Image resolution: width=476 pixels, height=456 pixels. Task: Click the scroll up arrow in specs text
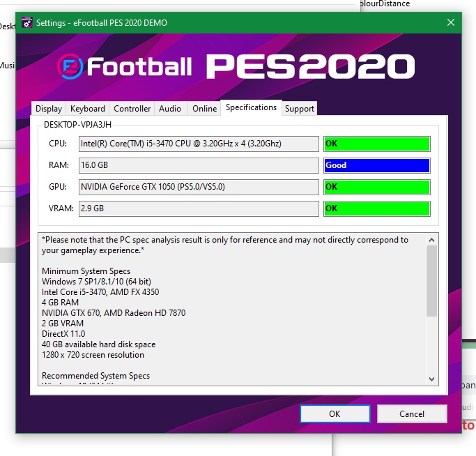(431, 240)
